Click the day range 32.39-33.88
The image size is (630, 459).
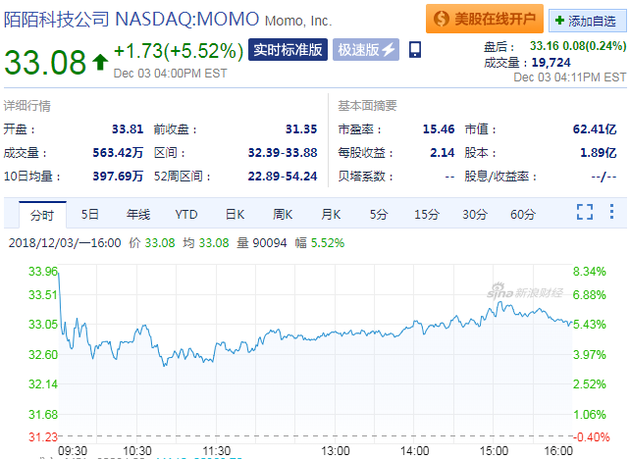point(282,153)
